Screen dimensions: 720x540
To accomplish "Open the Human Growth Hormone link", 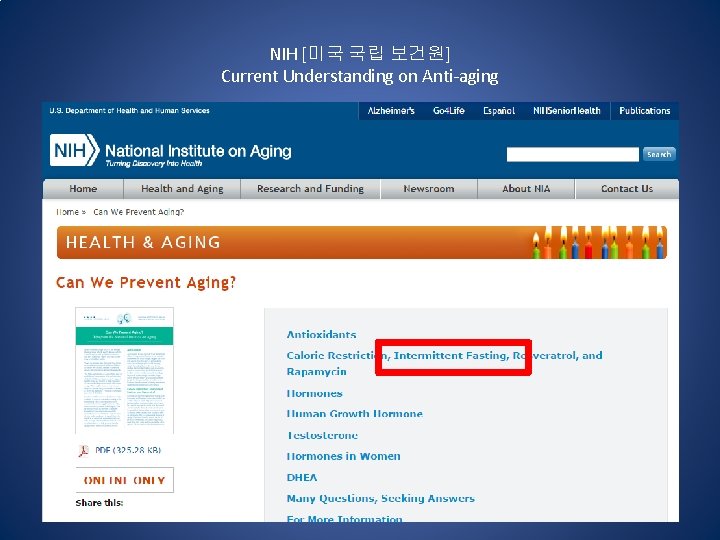I will coord(354,414).
